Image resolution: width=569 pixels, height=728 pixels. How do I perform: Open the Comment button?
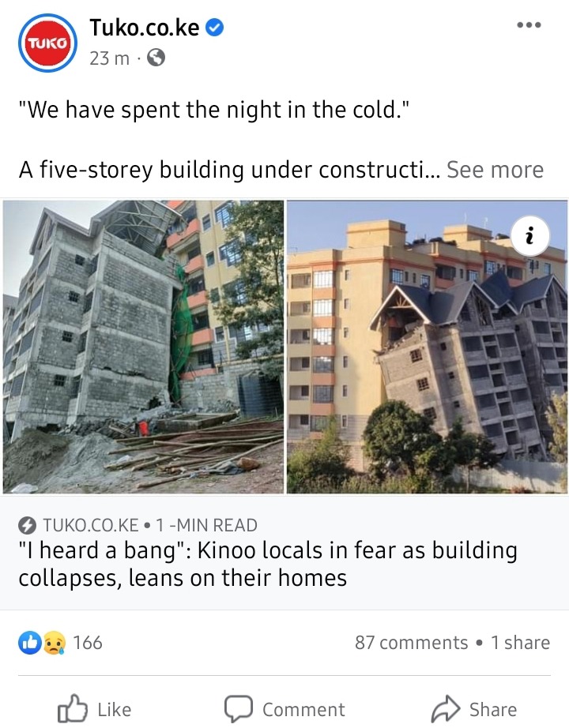pos(284,709)
